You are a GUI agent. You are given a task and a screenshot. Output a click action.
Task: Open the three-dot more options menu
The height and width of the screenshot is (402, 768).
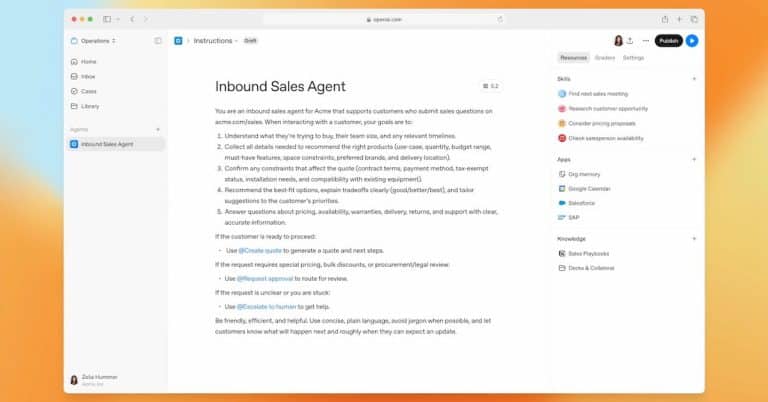coord(646,41)
